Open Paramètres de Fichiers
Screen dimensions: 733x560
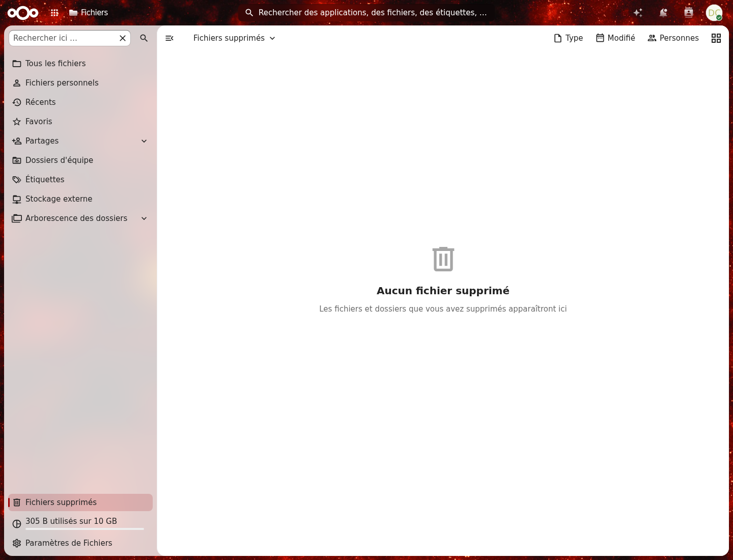tap(80, 543)
